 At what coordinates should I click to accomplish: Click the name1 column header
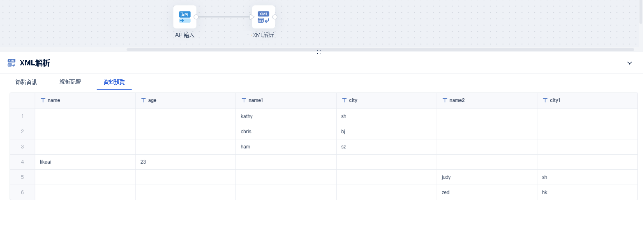[x=286, y=100]
